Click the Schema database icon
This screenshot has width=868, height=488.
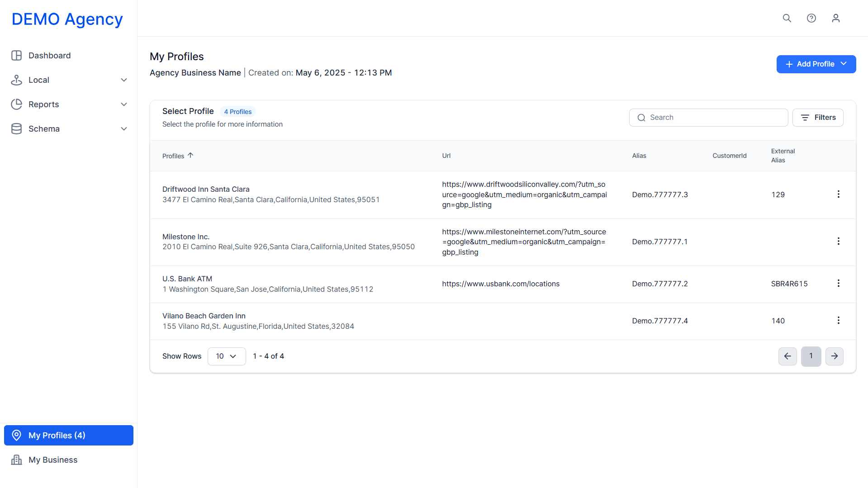click(17, 129)
